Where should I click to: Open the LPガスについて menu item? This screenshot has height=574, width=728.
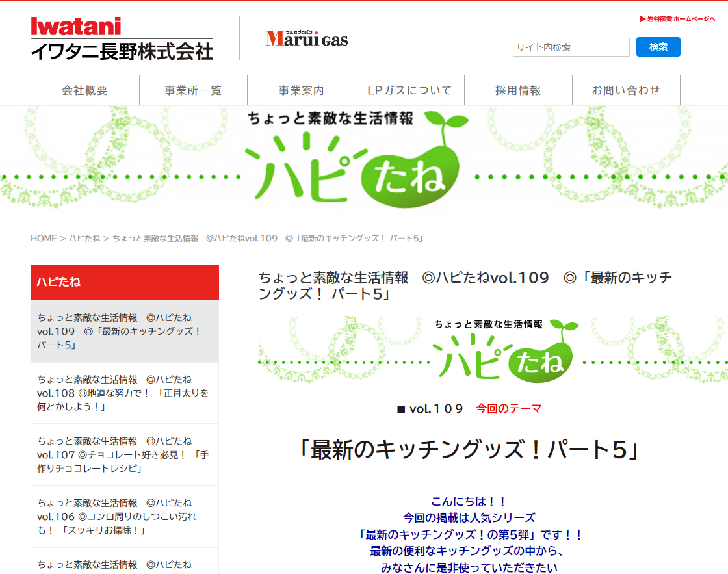click(x=409, y=90)
